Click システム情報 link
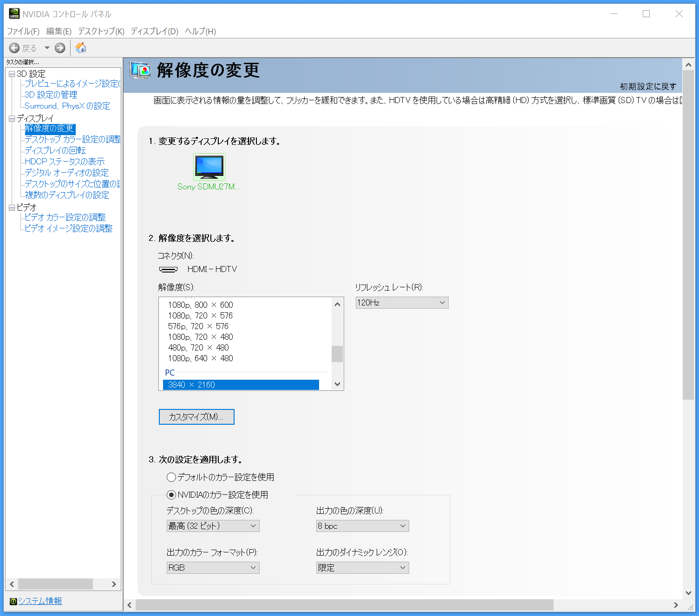Viewport: 699px width, 616px height. point(40,601)
